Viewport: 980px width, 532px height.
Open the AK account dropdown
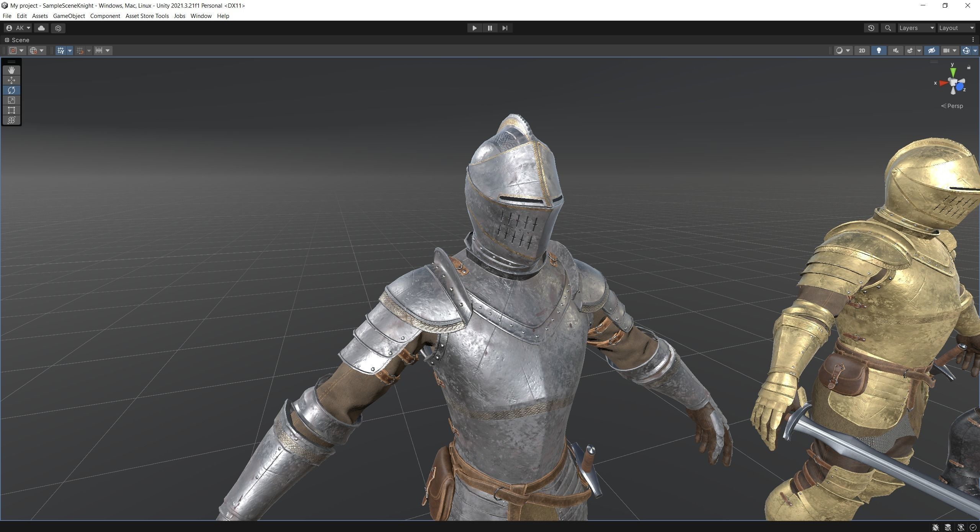coord(18,28)
